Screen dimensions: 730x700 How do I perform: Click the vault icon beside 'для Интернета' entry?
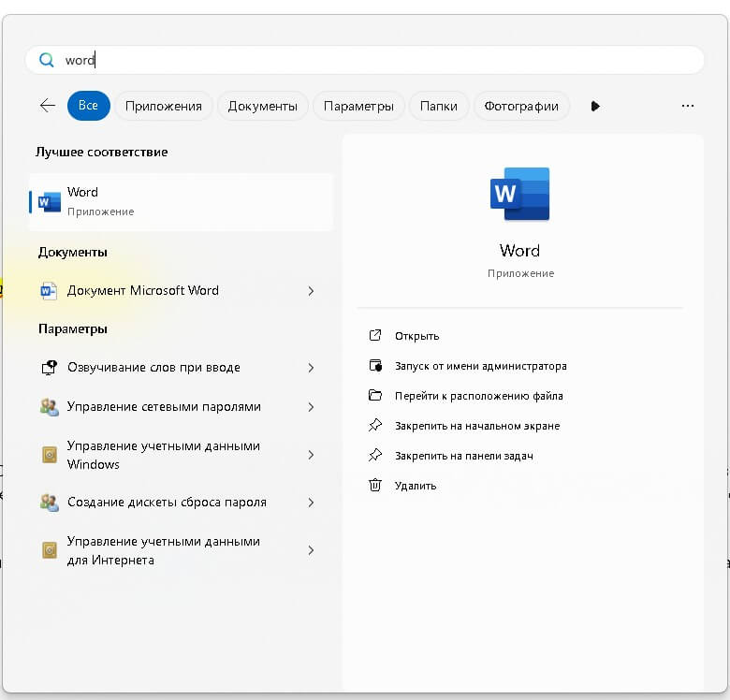pos(50,550)
